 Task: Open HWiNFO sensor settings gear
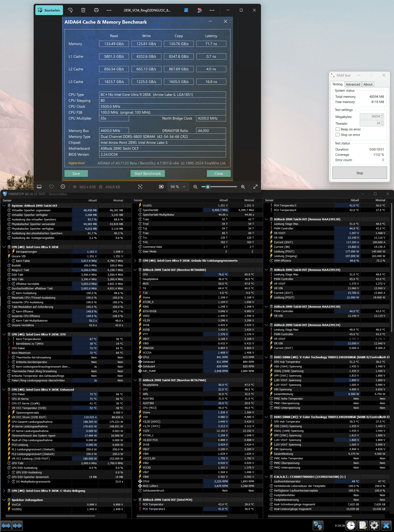pyautogui.click(x=374, y=525)
